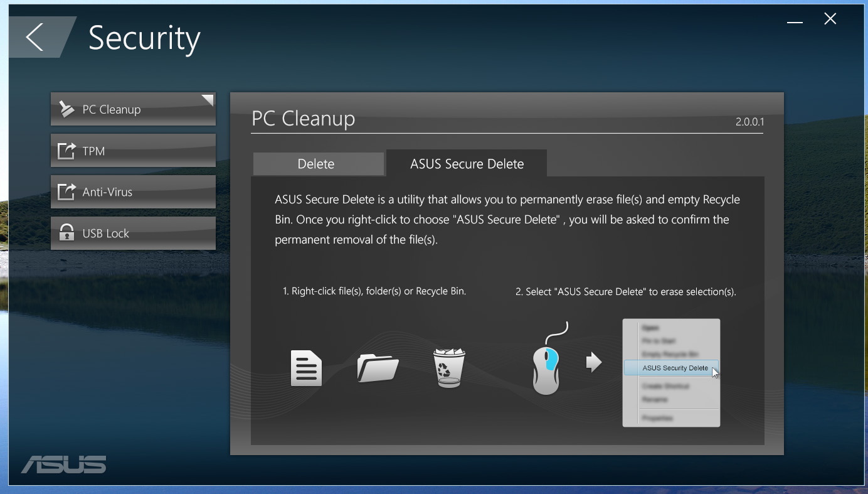Close the Security window

pos(830,19)
